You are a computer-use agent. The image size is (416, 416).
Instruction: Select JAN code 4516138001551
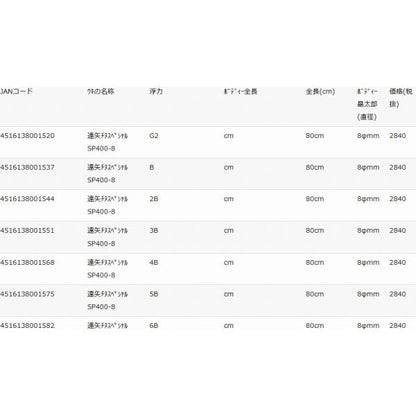(27, 230)
